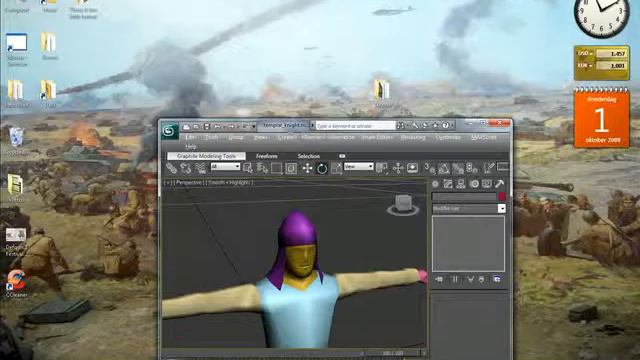This screenshot has width=640, height=360.
Task: Open Configure Modifier Sets icon
Action: pos(497,280)
